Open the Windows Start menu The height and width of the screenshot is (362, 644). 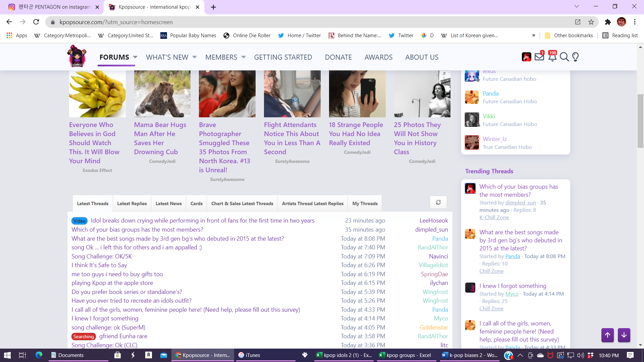[x=7, y=355]
